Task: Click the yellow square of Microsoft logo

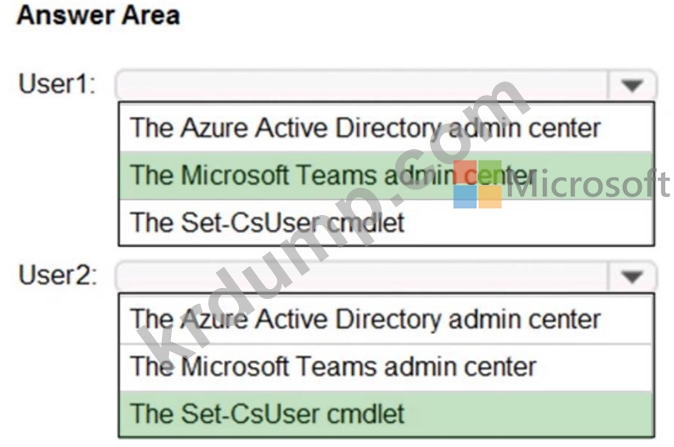Action: [x=490, y=196]
